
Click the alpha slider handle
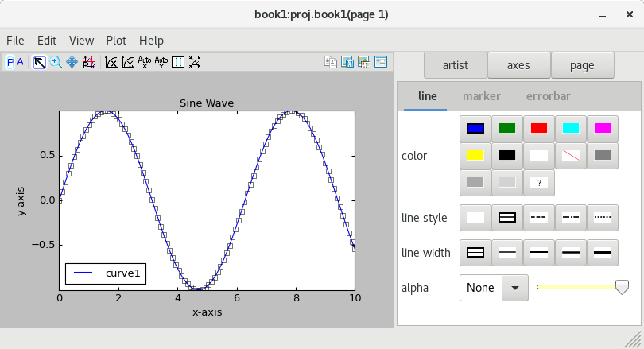tap(623, 288)
